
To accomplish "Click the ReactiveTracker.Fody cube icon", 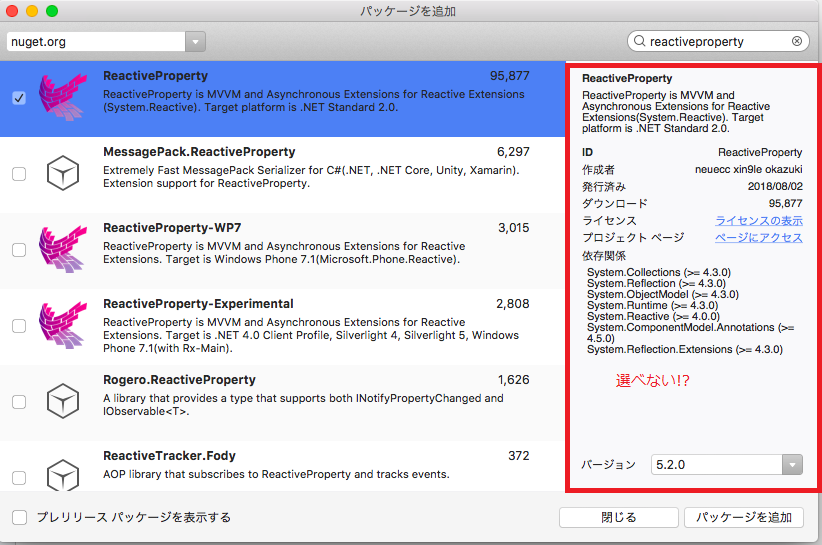I will pyautogui.click(x=63, y=475).
